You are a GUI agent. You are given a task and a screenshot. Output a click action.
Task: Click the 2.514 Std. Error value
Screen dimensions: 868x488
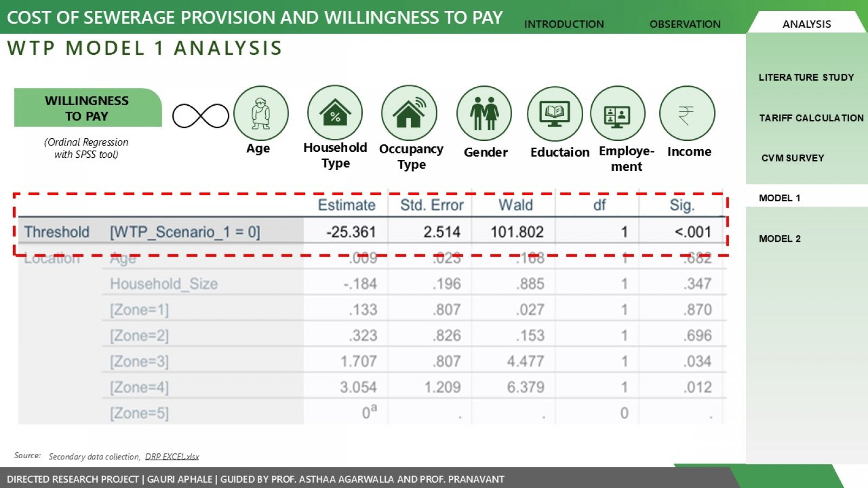[x=442, y=232]
